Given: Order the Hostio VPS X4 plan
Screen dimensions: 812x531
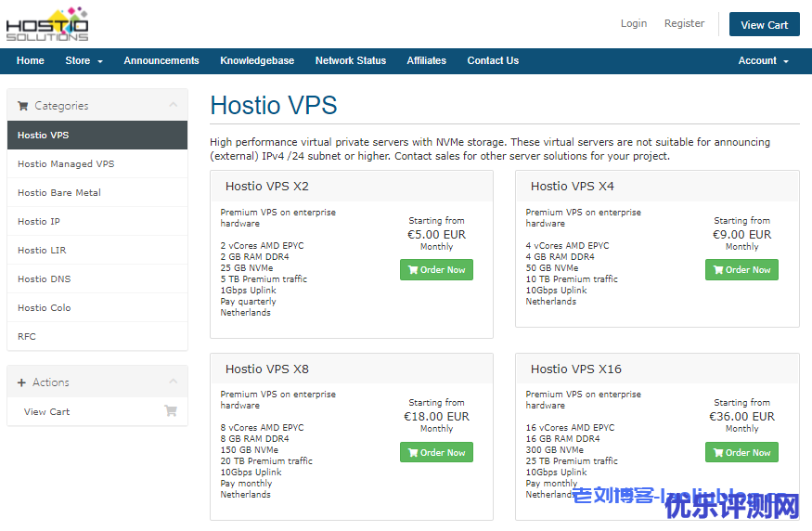Looking at the screenshot, I should tap(741, 270).
